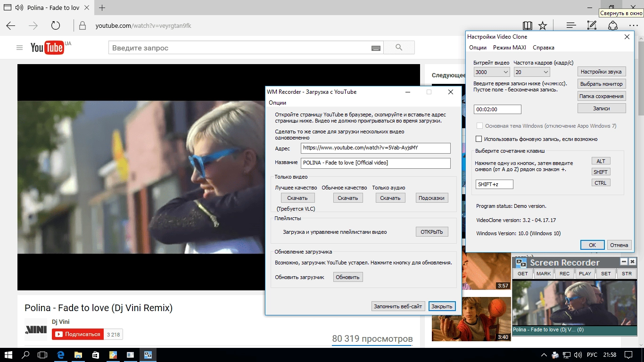Click the Закрыть button
Image resolution: width=644 pixels, height=362 pixels.
(442, 306)
